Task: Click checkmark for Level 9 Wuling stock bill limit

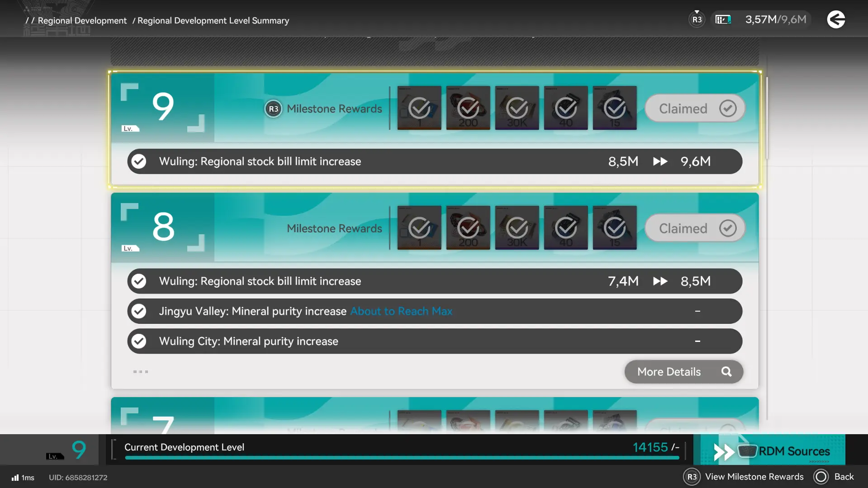Action: point(139,161)
